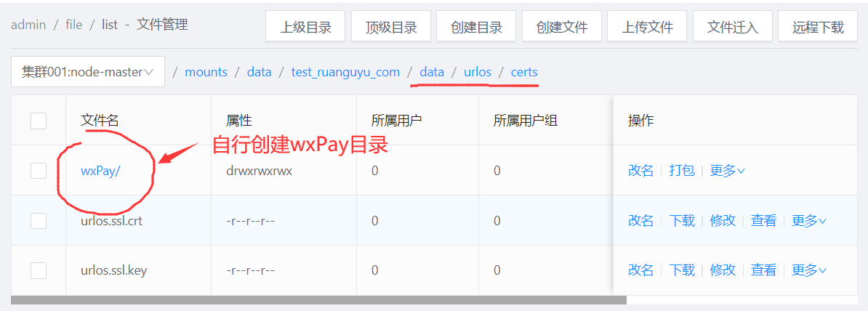Viewport: 868px width, 311px height.
Task: Click the admin breadcrumb in page title
Action: click(x=28, y=25)
